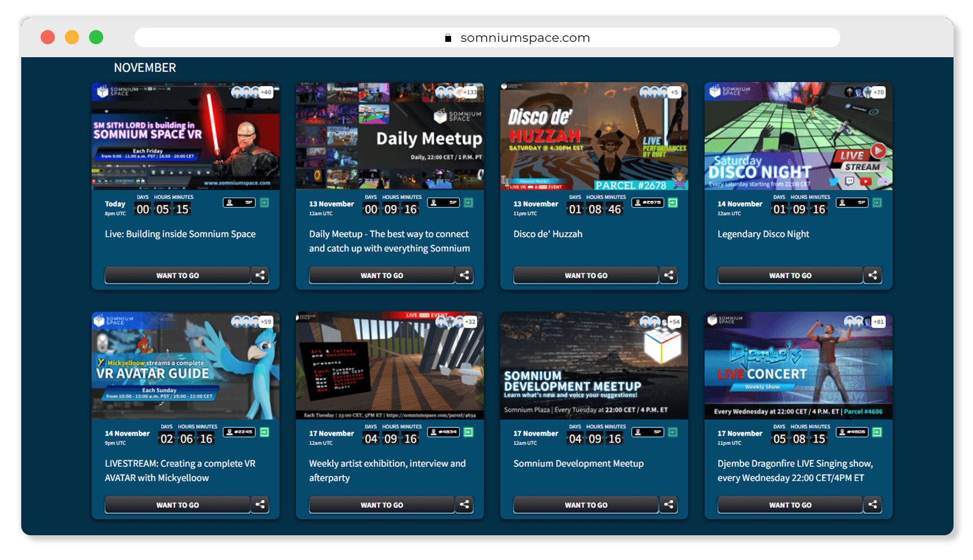973x560 pixels.
Task: View the +70 attendees on Disco Night
Action: pyautogui.click(x=879, y=93)
